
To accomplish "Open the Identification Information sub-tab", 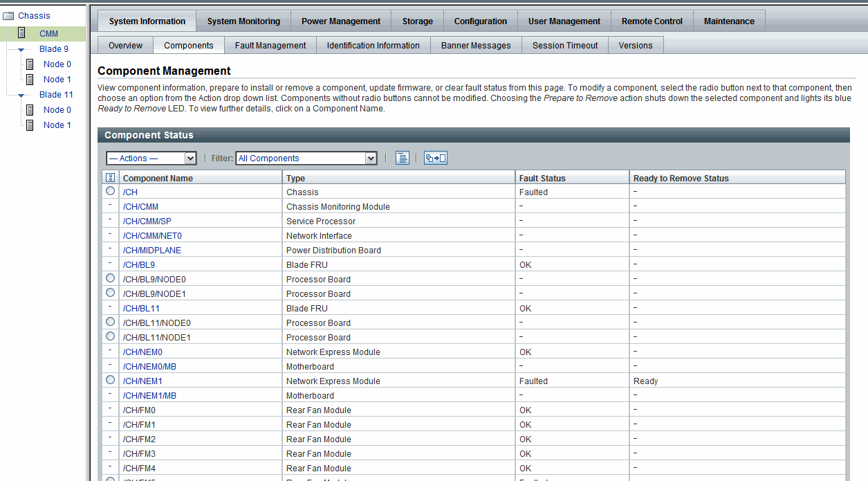I will click(373, 46).
